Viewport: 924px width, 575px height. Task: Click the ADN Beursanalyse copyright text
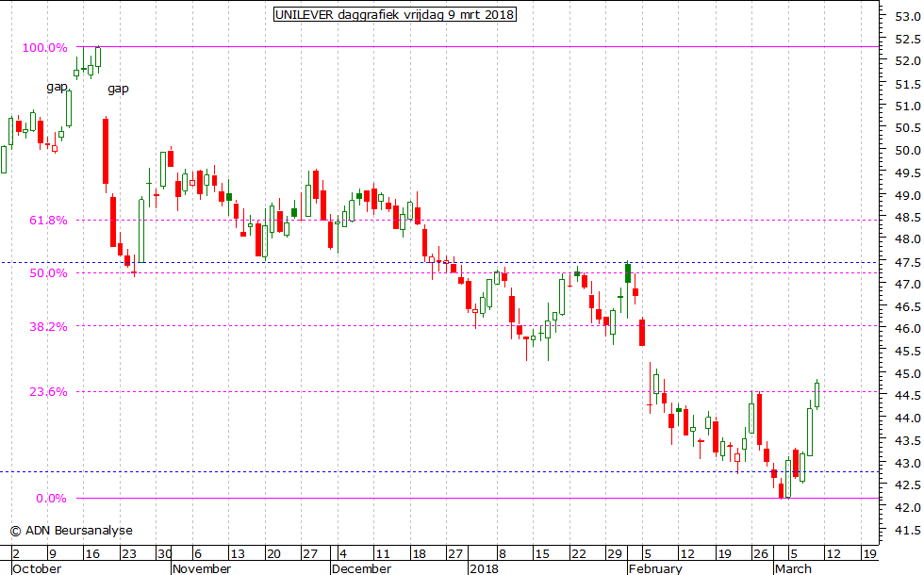click(x=72, y=530)
